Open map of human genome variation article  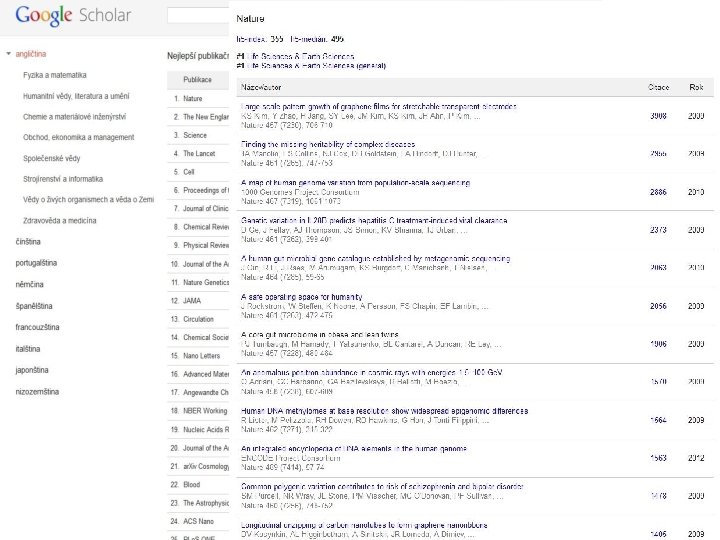[x=355, y=183]
